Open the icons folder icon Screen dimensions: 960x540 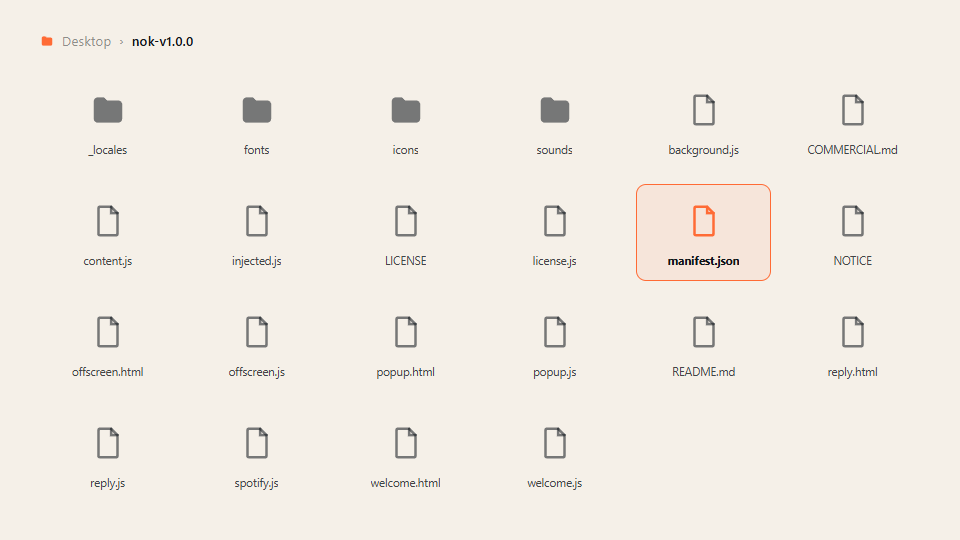click(406, 110)
